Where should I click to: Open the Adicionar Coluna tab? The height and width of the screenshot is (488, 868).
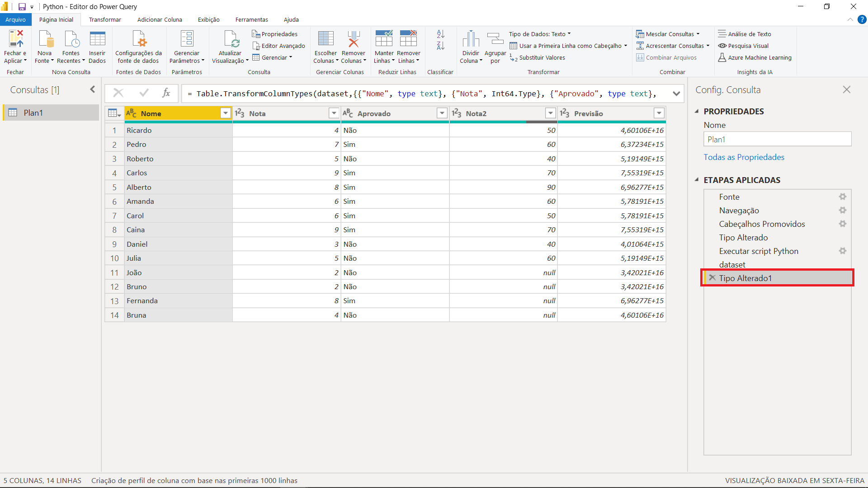(x=160, y=19)
